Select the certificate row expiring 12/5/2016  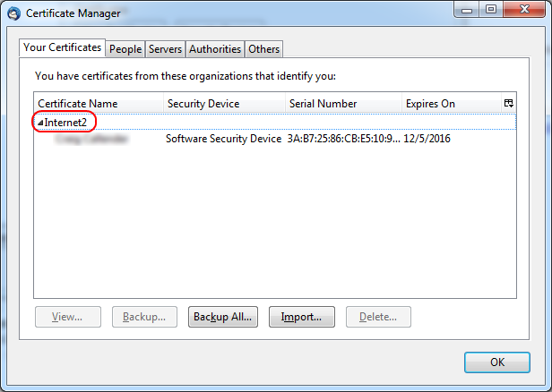pos(269,139)
